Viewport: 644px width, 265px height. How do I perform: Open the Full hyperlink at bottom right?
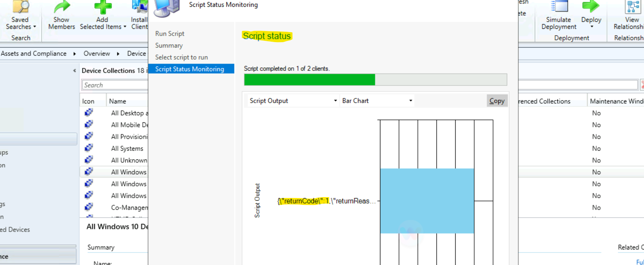(x=640, y=262)
